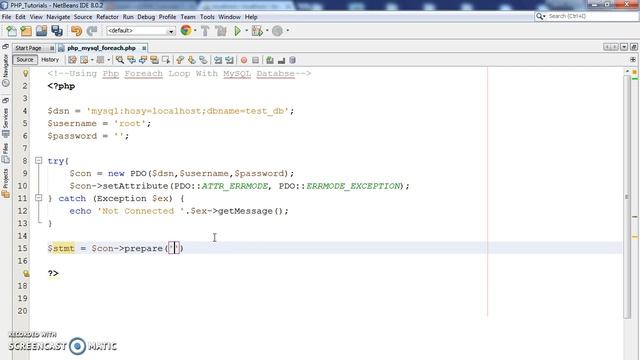Open the File menu
The width and height of the screenshot is (640, 360).
(x=7, y=17)
